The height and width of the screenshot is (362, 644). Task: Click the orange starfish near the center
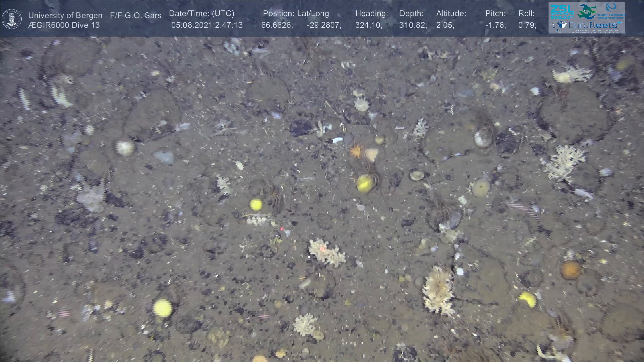click(x=356, y=151)
